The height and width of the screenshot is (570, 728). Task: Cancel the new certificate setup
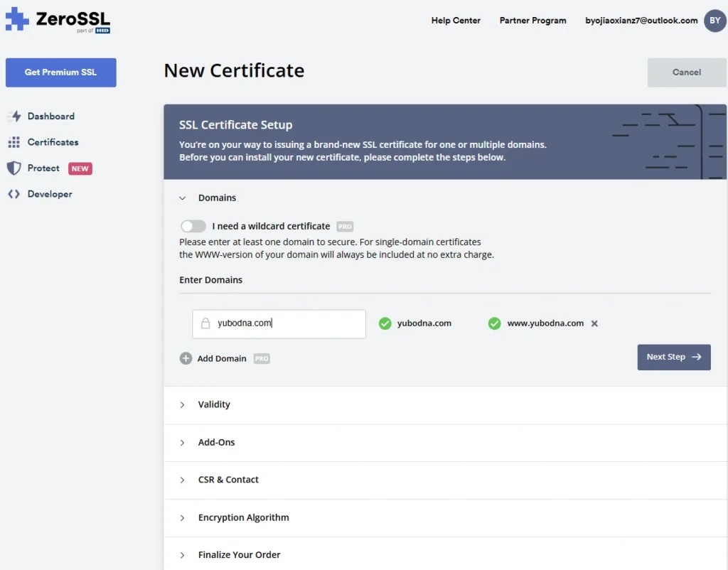coord(685,72)
